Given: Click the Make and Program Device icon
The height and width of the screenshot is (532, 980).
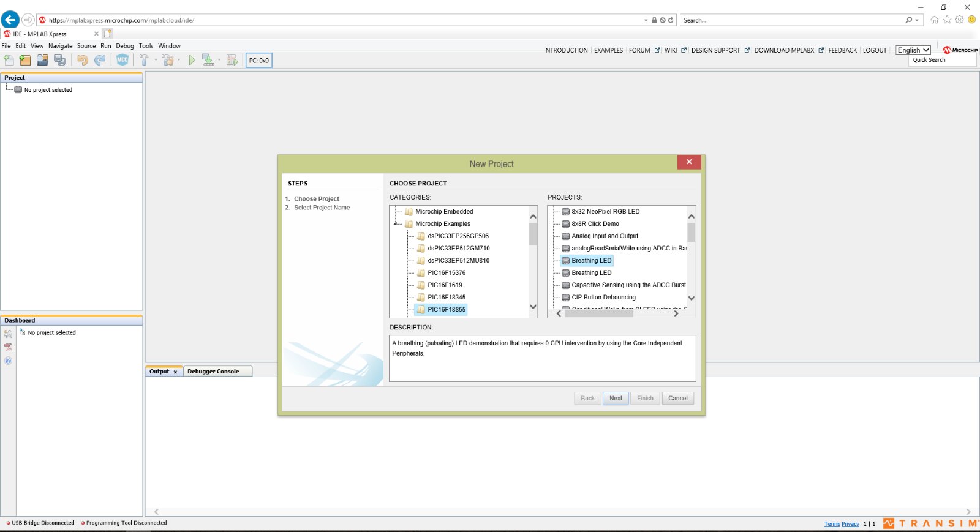Looking at the screenshot, I should (208, 60).
